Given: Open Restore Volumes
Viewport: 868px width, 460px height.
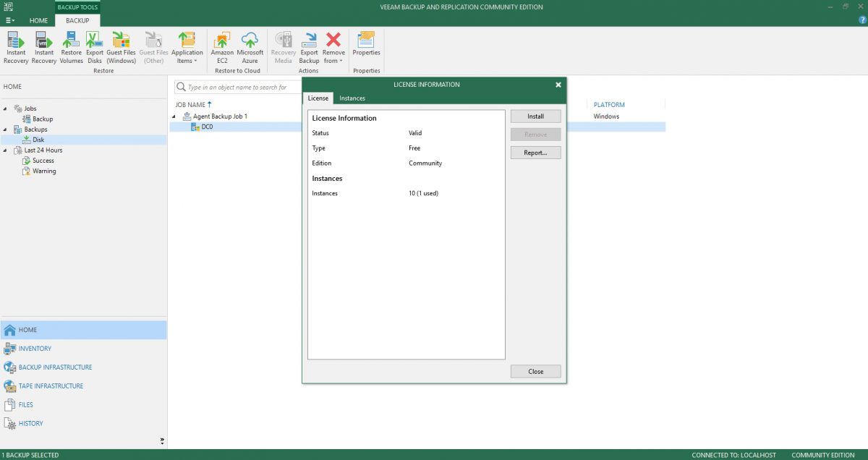Looking at the screenshot, I should point(71,47).
